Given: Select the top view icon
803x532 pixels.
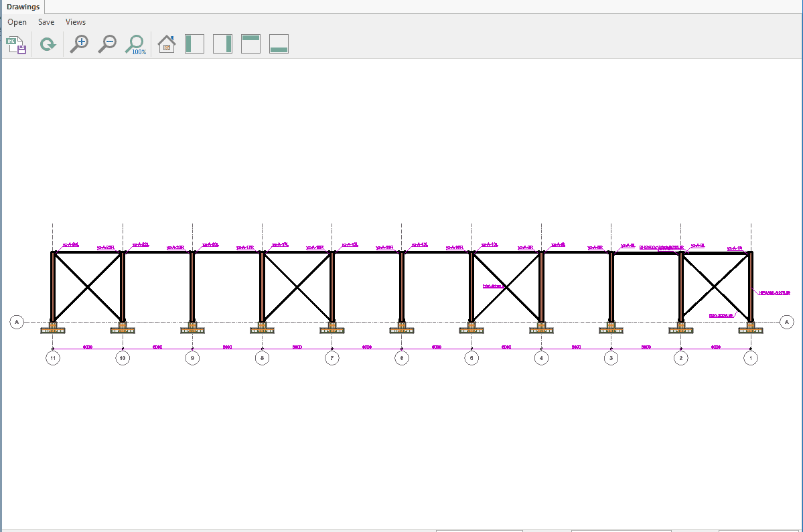Looking at the screenshot, I should point(250,44).
